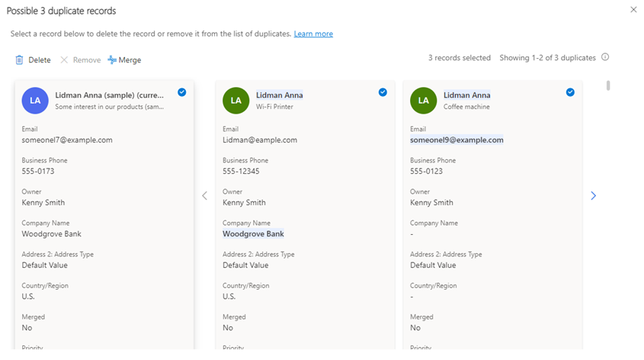Click 'Showing 1-2 of 3 duplicates' text

coord(547,57)
